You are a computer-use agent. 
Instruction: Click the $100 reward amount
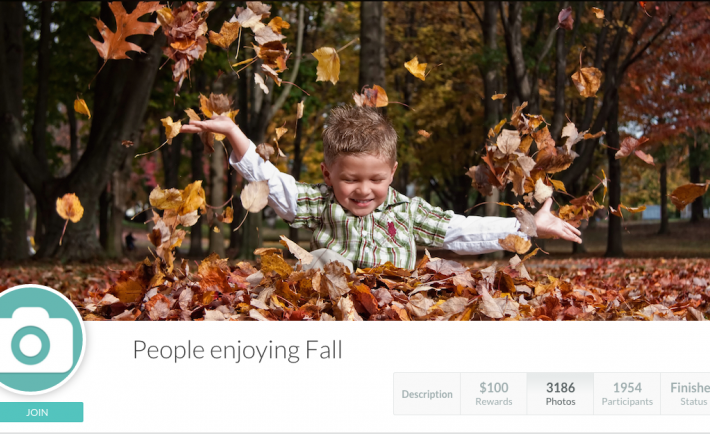[494, 388]
